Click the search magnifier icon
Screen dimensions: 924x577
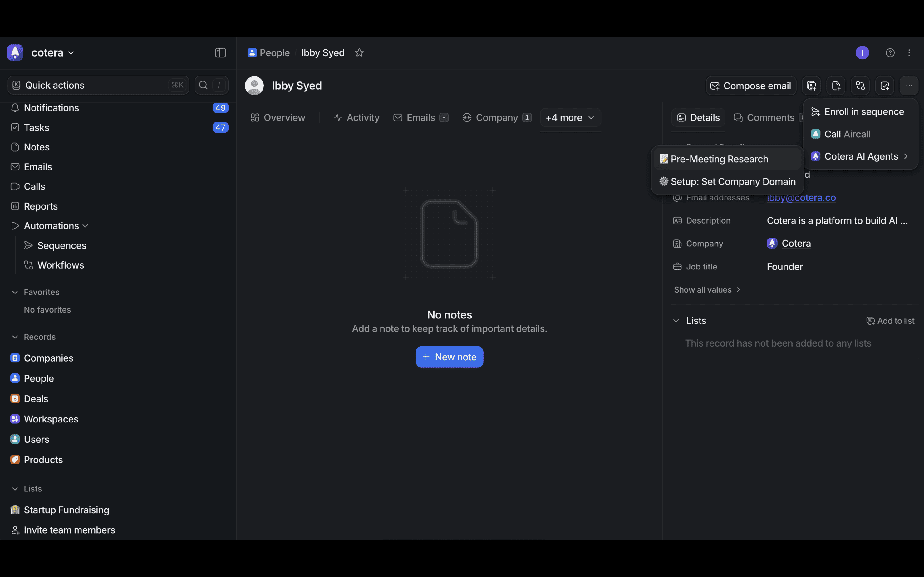pos(203,85)
